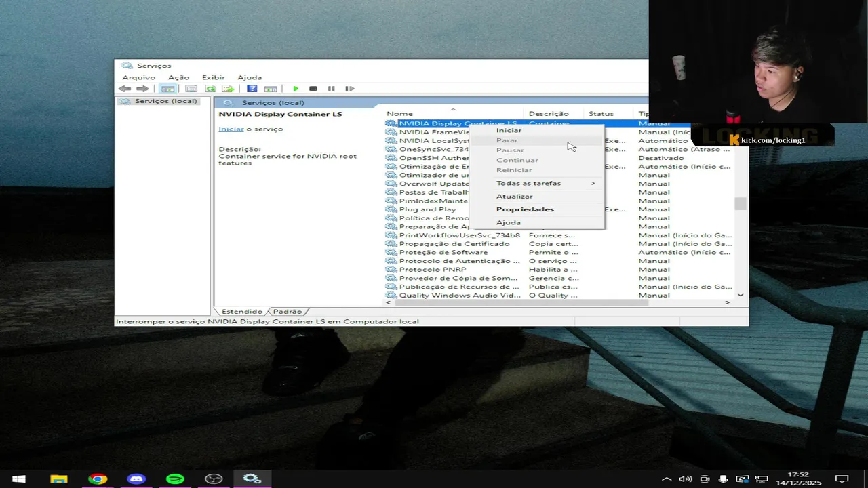This screenshot has height=488, width=868.
Task: Click the Show/Hide action pane icon
Action: tap(271, 89)
